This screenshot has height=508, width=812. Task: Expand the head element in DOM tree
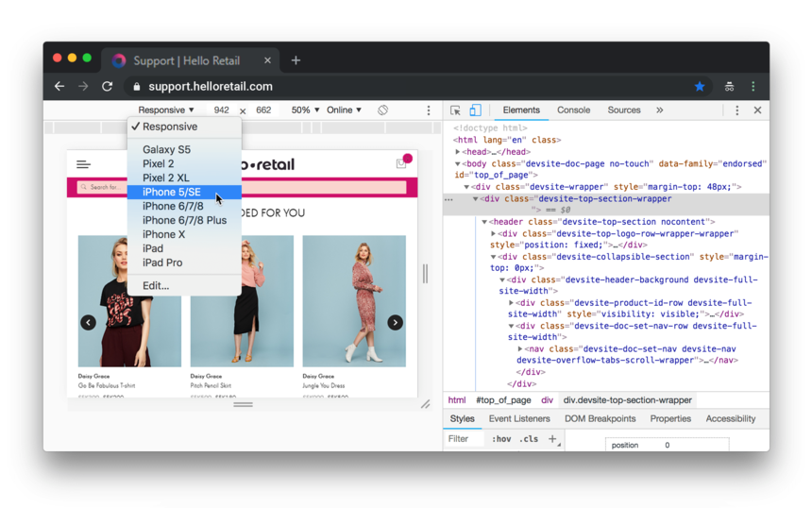pyautogui.click(x=458, y=151)
